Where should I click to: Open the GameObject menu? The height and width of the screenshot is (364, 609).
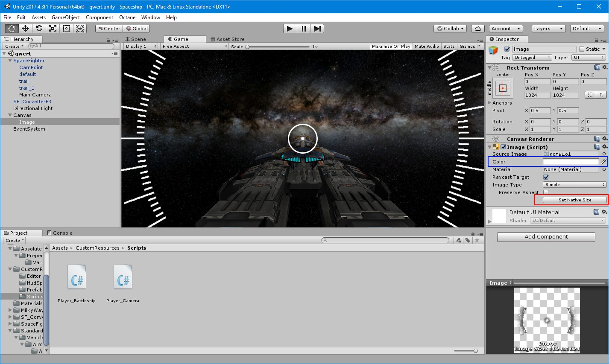tap(66, 17)
